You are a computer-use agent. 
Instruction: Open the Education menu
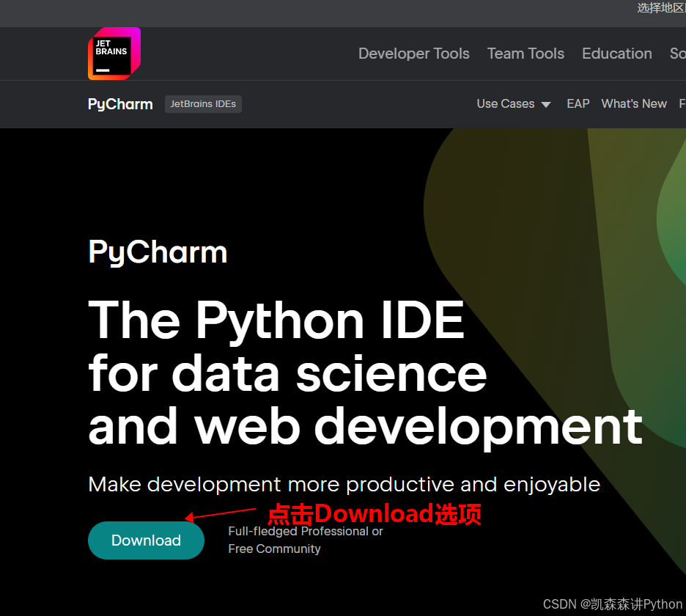[617, 54]
